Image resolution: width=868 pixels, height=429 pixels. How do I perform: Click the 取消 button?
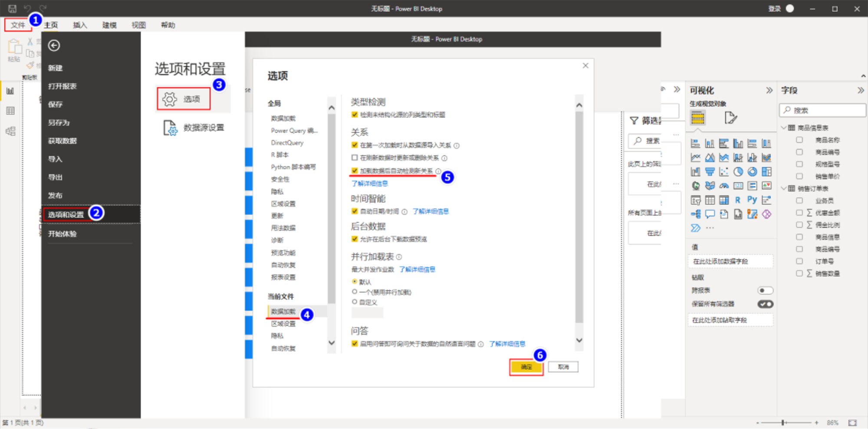point(563,367)
